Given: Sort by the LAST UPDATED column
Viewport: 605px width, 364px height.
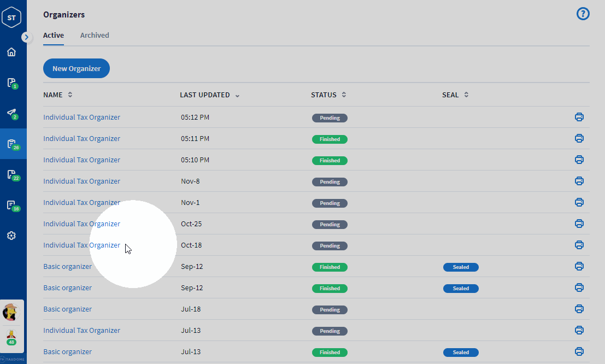Looking at the screenshot, I should pos(209,95).
